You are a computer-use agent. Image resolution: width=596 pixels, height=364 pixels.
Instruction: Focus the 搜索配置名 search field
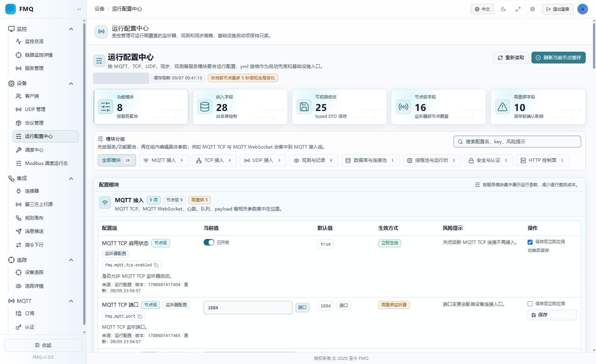517,142
